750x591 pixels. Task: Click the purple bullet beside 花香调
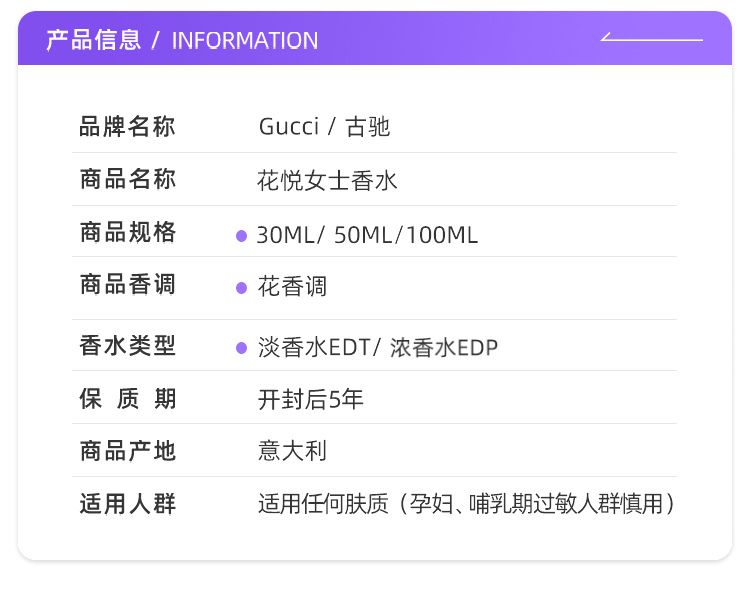241,288
